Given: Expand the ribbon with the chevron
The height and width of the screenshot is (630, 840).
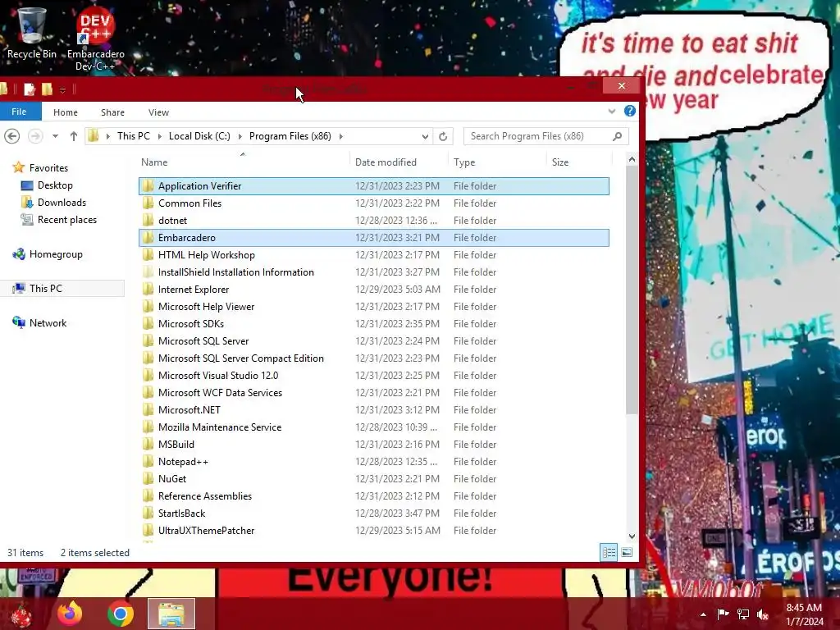Looking at the screenshot, I should [x=612, y=112].
